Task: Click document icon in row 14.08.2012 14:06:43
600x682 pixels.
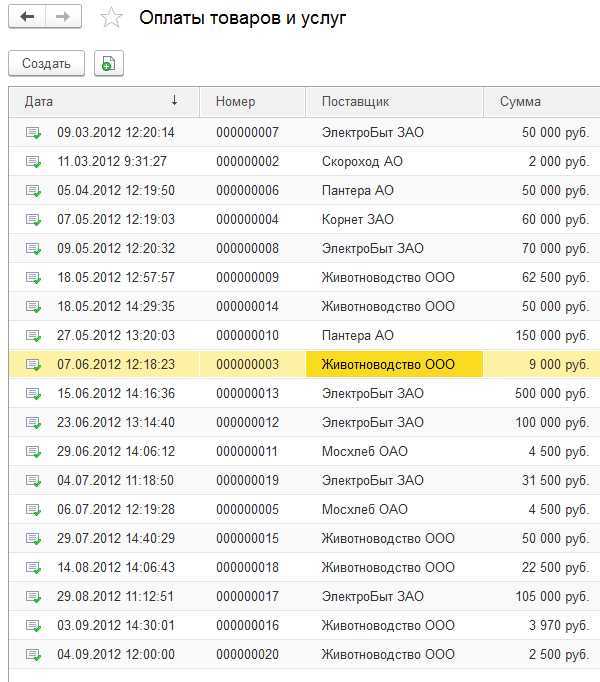Action: pyautogui.click(x=34, y=568)
